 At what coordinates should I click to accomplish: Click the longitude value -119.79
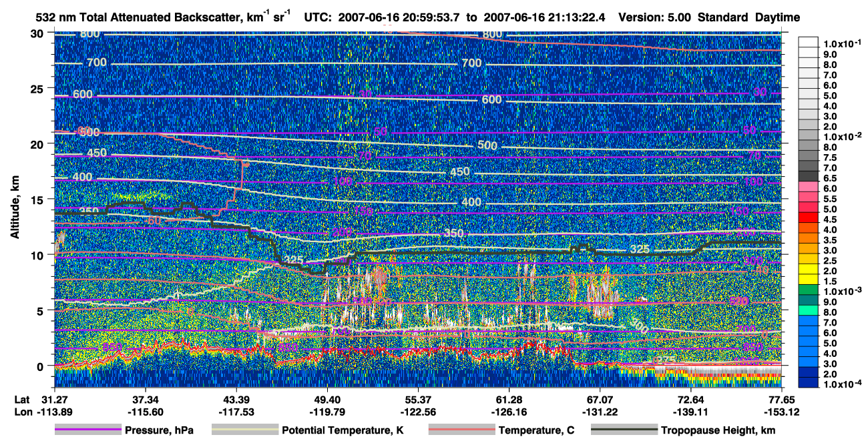(x=327, y=412)
